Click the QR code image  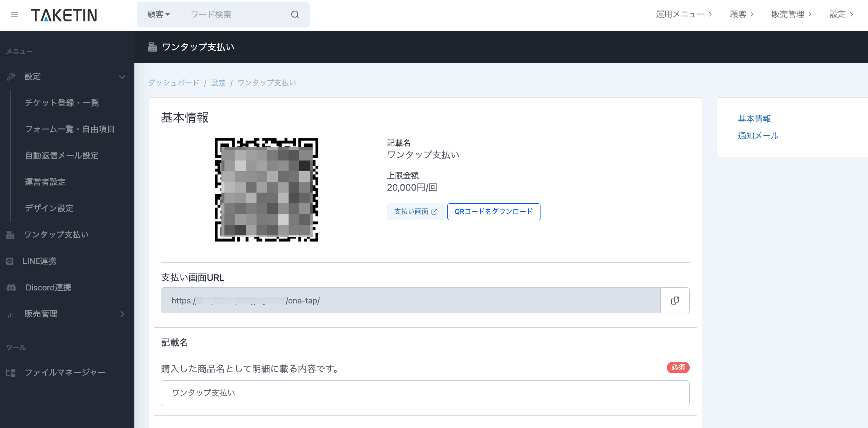(x=266, y=190)
